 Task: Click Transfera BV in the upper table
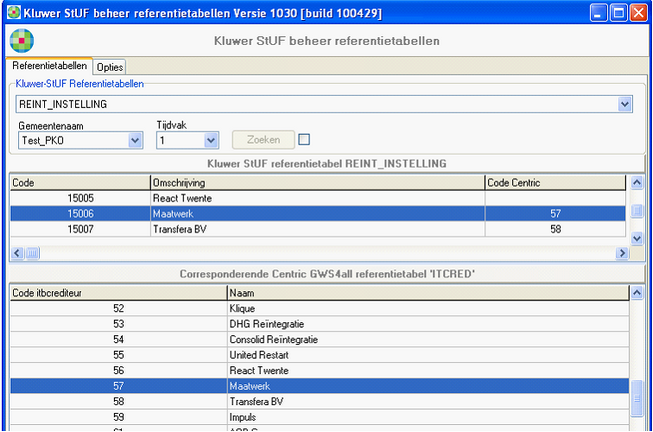coord(179,230)
